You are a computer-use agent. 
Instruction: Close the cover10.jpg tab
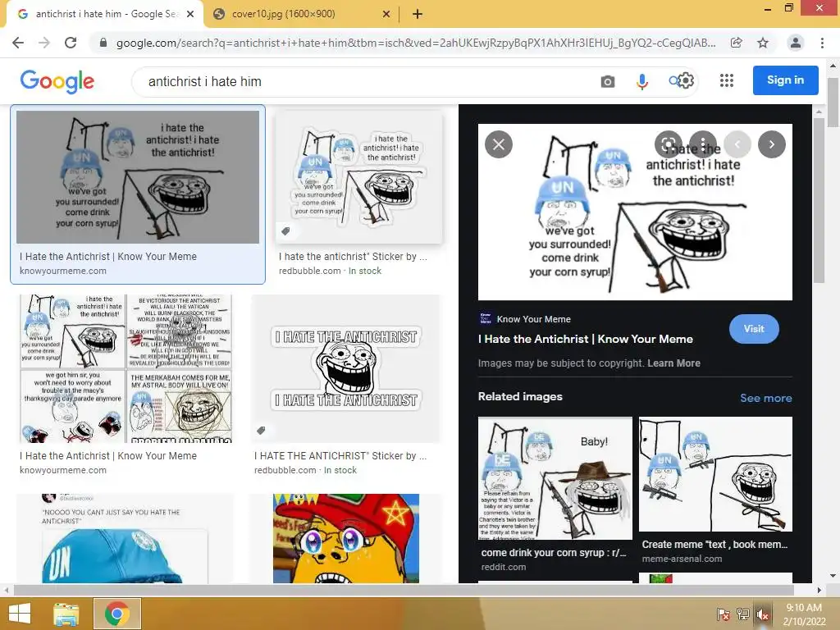[x=386, y=14]
